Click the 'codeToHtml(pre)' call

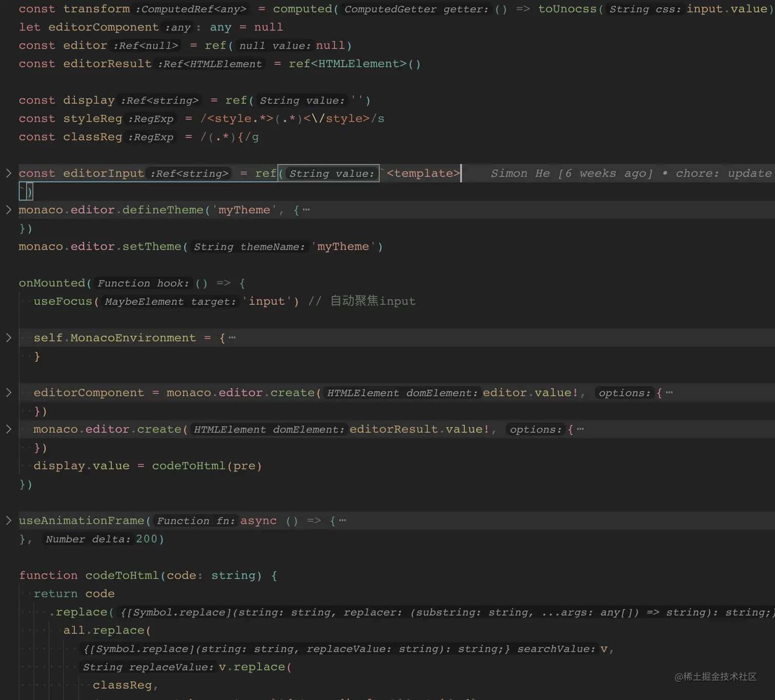pos(207,466)
